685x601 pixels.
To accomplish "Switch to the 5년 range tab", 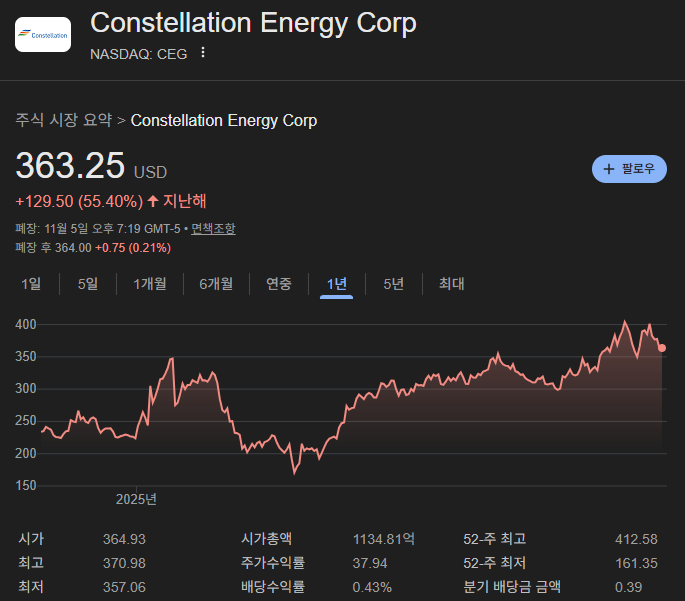I will pyautogui.click(x=394, y=284).
